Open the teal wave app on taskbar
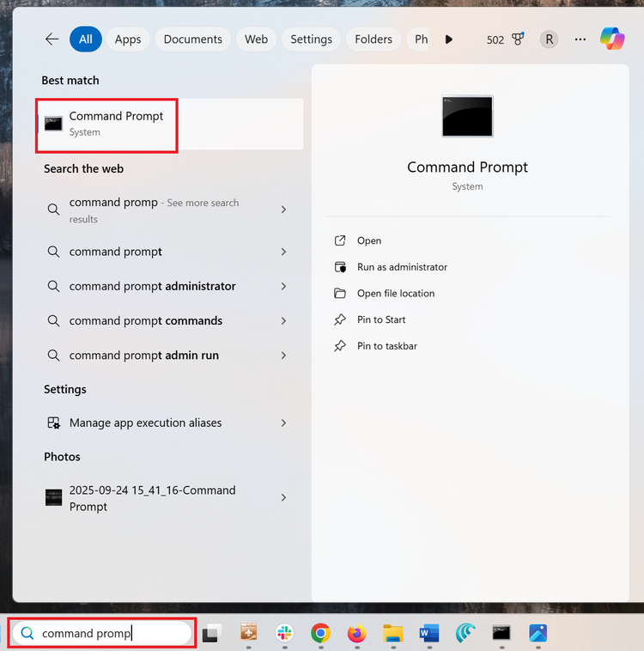The height and width of the screenshot is (651, 644). (x=465, y=633)
